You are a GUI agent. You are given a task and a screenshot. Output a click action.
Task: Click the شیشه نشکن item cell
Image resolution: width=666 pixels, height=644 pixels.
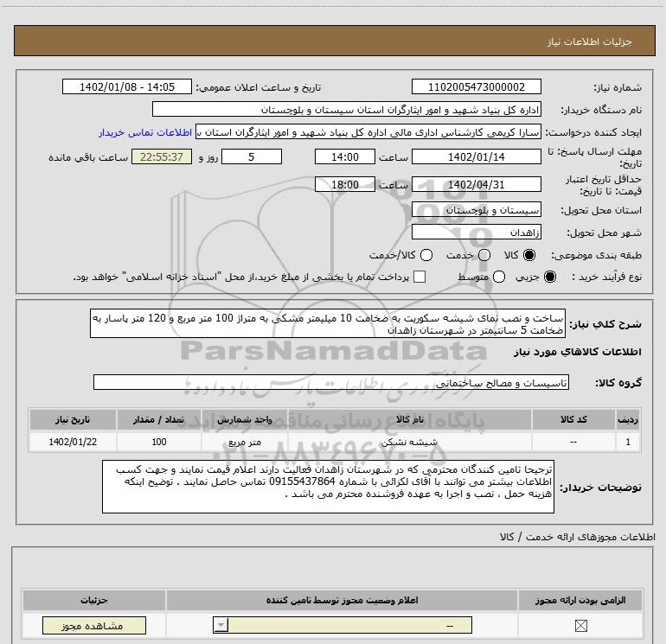[409, 442]
